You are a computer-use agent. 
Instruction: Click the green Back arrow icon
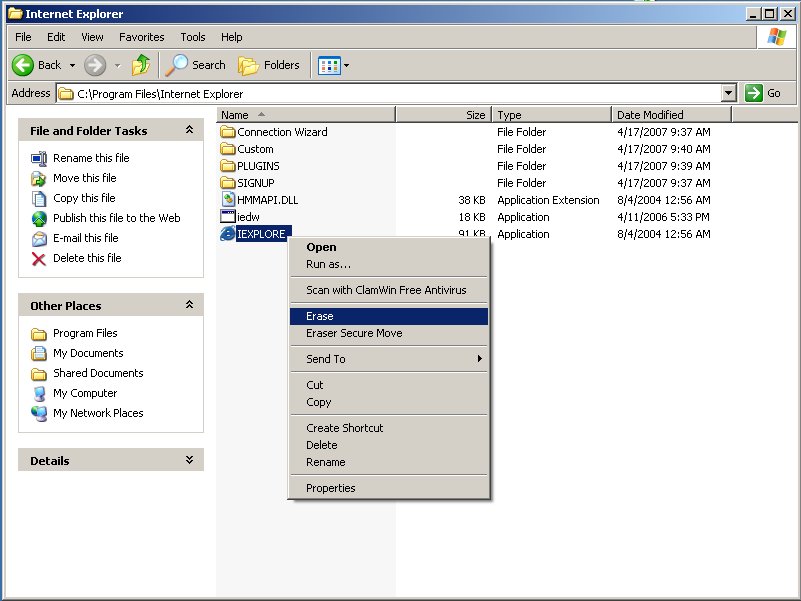23,65
